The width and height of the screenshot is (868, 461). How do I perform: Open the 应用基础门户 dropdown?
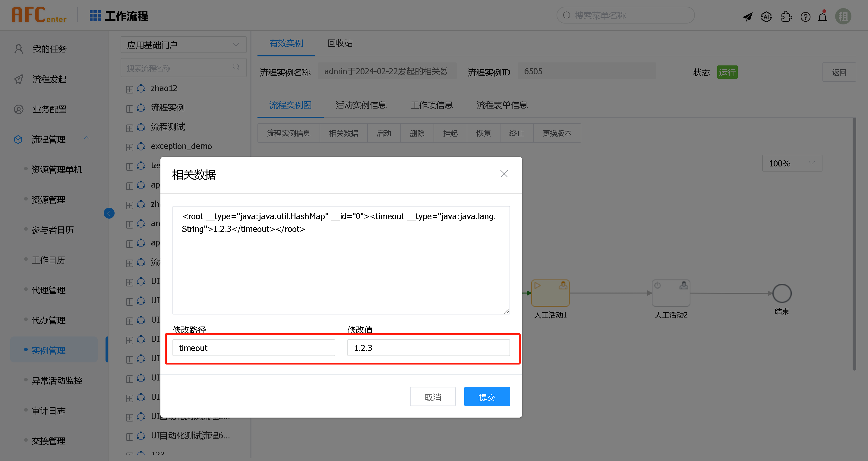[183, 44]
